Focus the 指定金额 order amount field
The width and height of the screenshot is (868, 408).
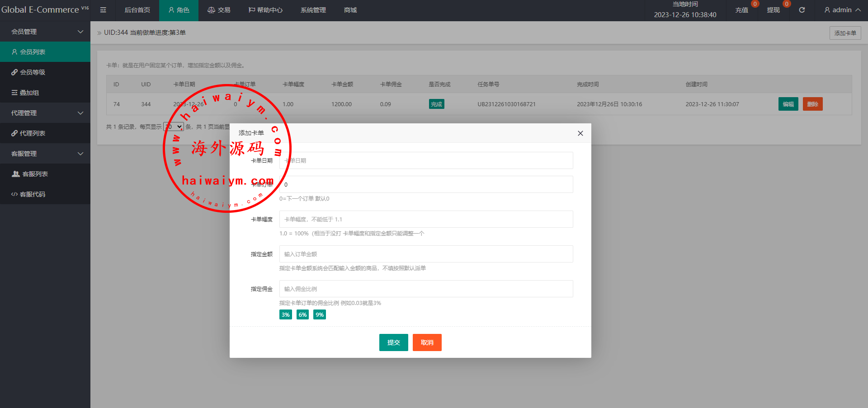coord(426,254)
